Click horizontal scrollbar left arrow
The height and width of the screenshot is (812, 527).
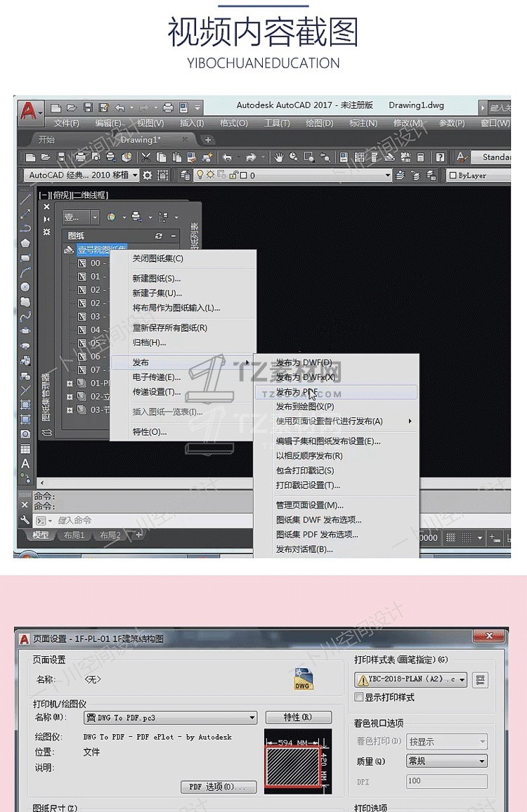(42, 483)
